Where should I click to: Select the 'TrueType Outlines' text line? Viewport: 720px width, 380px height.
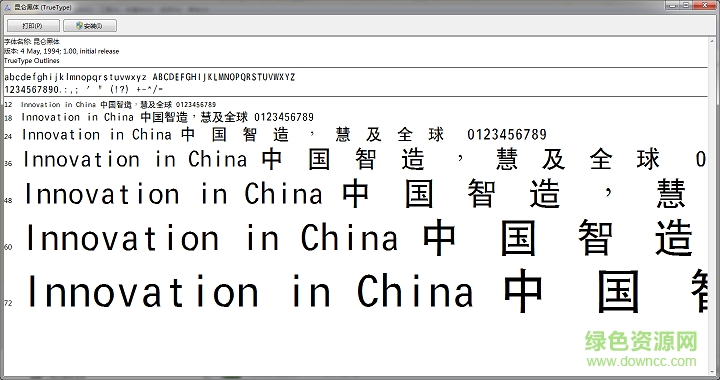click(x=32, y=61)
